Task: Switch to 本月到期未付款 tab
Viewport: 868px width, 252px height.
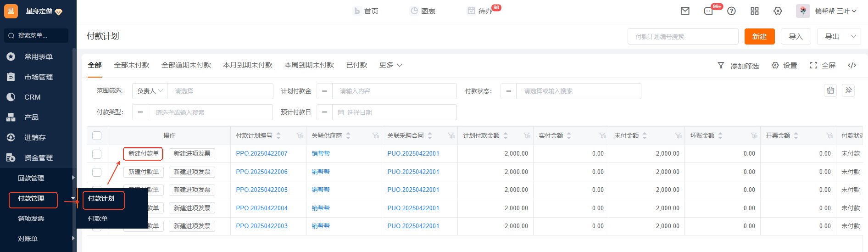Action: pyautogui.click(x=248, y=65)
